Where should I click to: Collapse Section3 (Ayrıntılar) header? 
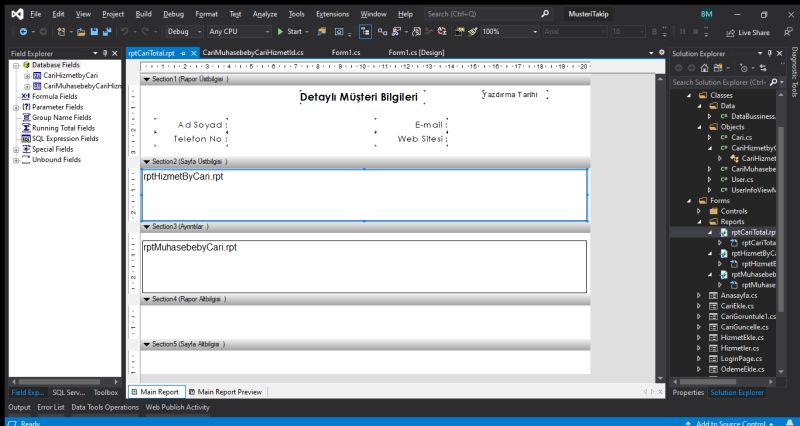point(146,227)
